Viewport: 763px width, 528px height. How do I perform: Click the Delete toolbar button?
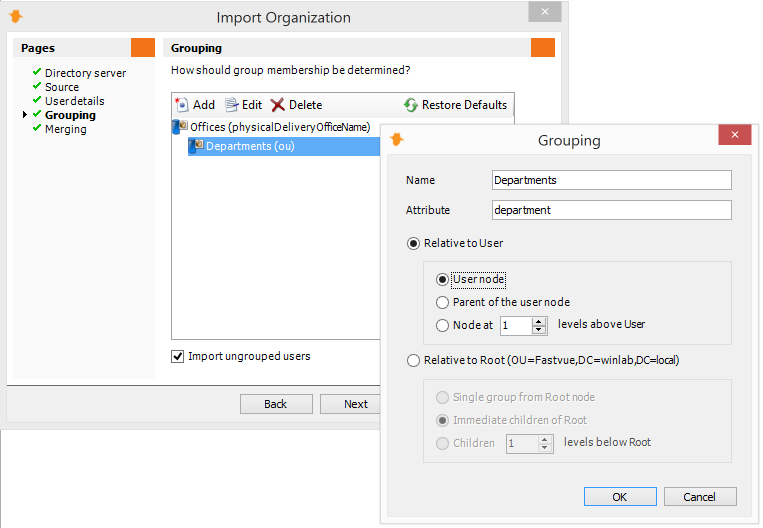click(x=297, y=105)
